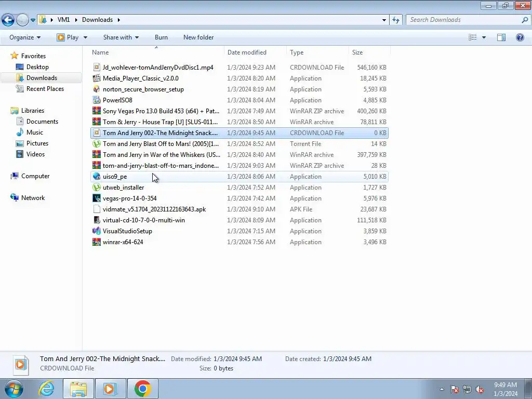
Task: Click Downloads in the address breadcrumb
Action: pyautogui.click(x=97, y=20)
